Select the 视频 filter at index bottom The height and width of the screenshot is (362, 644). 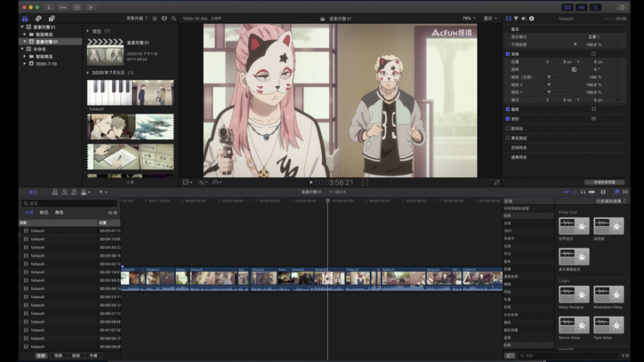59,356
